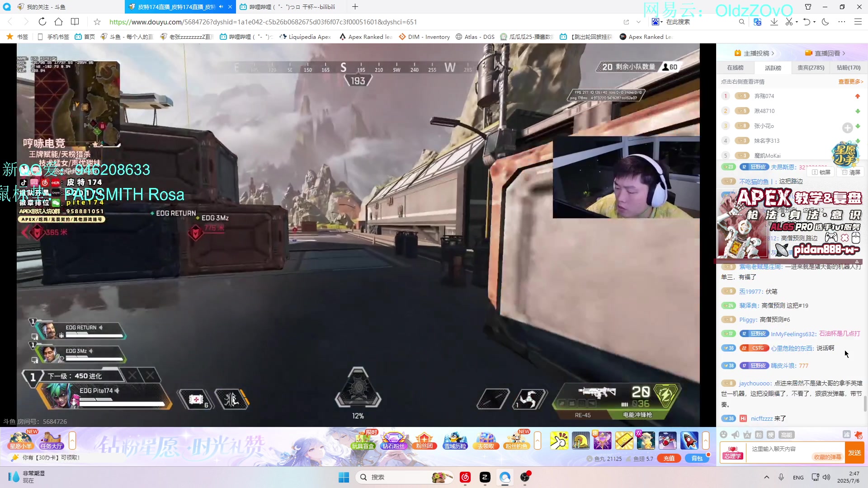Open the three-dot more tools menu
The image size is (868, 488).
pos(841,22)
